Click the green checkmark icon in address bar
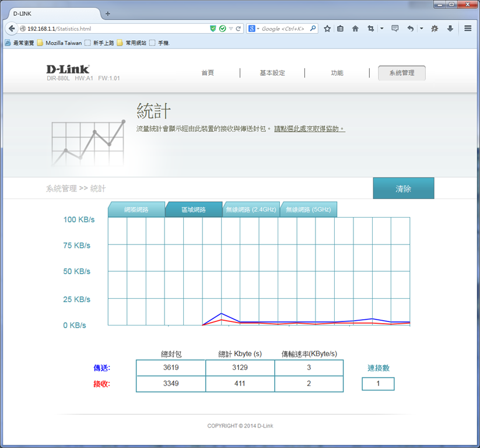480x448 pixels. coord(223,29)
